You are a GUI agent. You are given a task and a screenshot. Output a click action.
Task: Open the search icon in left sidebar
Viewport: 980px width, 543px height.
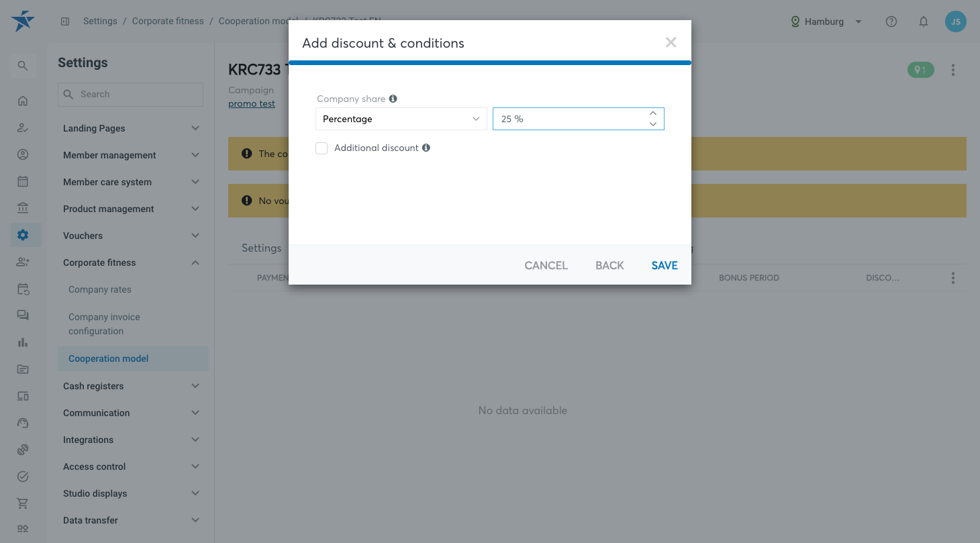[x=23, y=66]
